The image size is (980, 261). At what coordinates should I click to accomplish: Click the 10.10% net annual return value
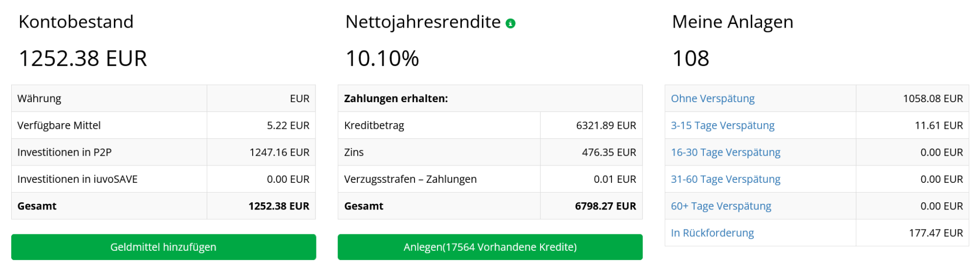(x=382, y=58)
